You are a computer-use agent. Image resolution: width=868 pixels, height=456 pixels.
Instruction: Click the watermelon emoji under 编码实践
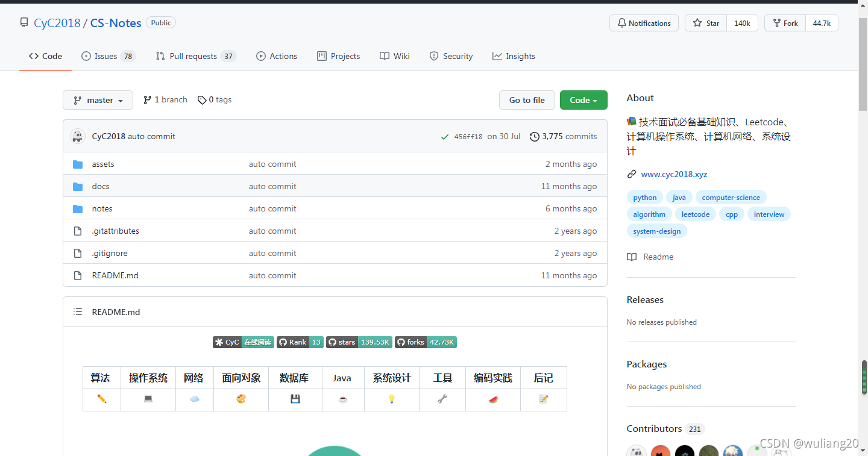point(493,399)
